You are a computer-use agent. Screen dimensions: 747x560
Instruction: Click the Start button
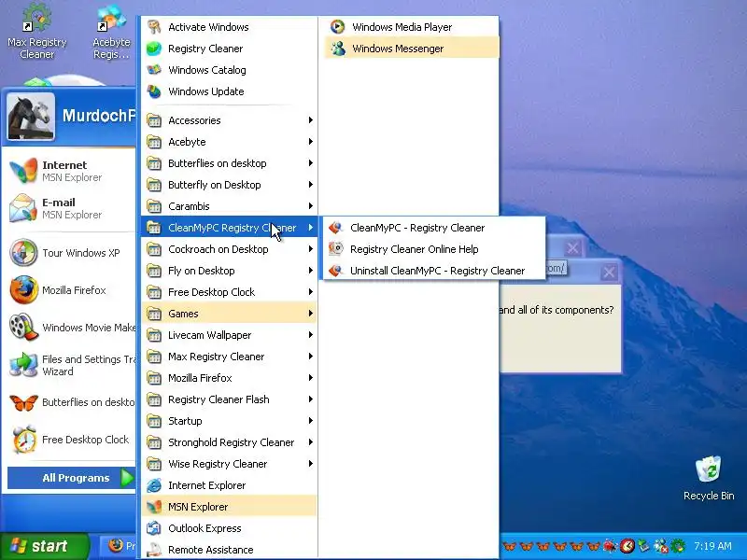[x=45, y=546]
